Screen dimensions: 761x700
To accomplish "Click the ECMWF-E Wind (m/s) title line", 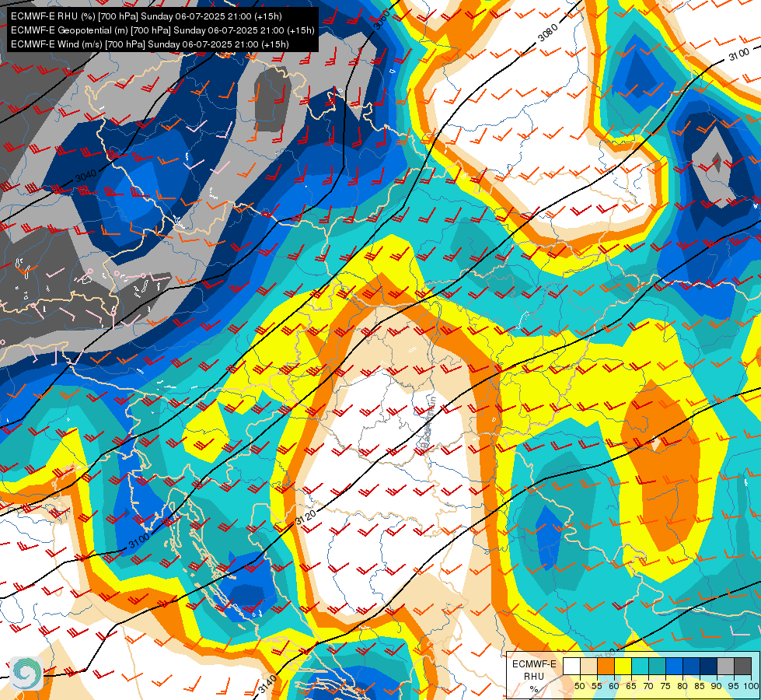I will [150, 44].
